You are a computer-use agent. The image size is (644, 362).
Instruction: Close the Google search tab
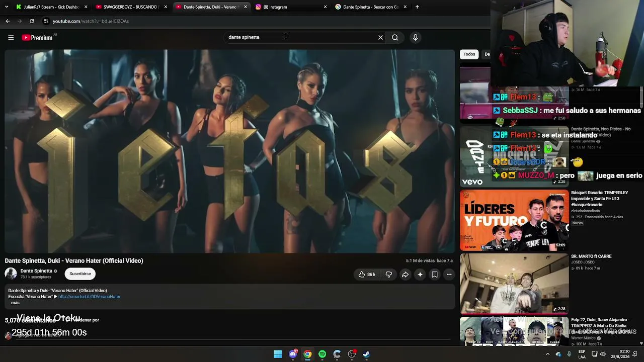coord(405,7)
